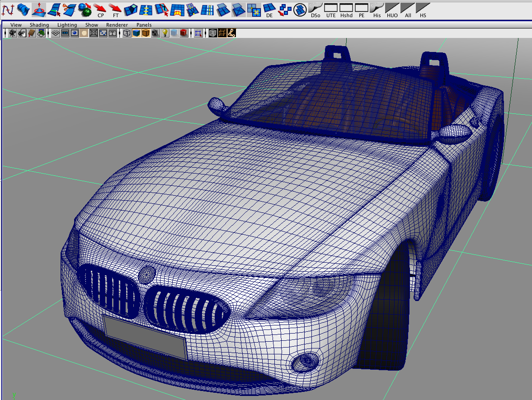Toggle the resolution gate display
532x400 pixels.
click(75, 33)
